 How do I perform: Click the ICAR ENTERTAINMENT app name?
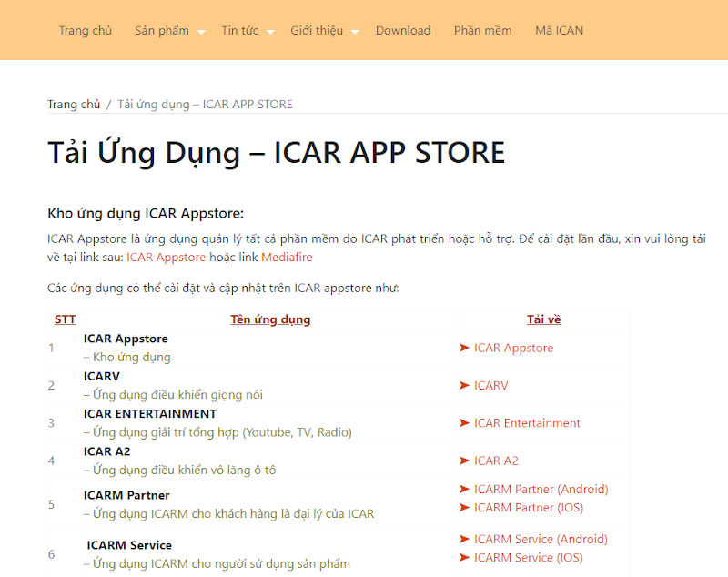150,413
